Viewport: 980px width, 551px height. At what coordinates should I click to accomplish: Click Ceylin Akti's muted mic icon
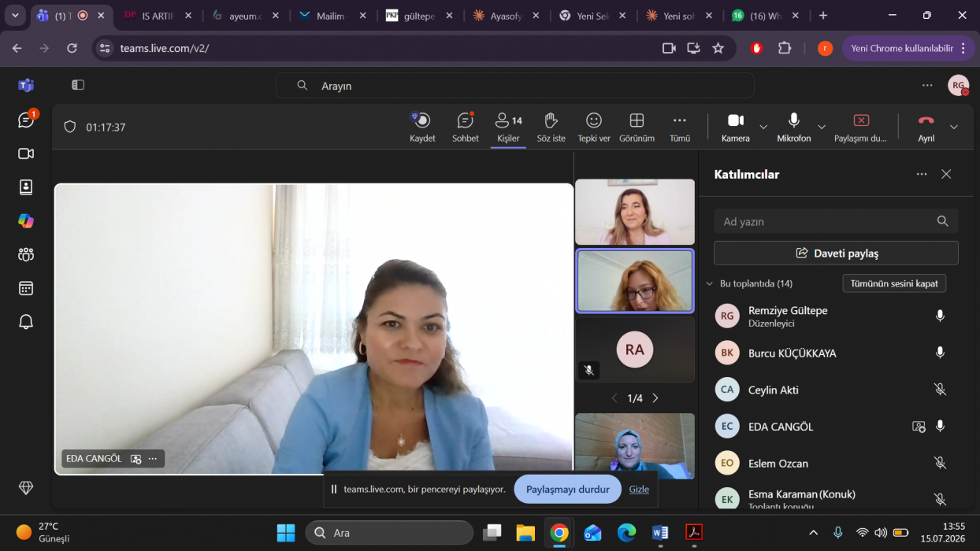[940, 389]
